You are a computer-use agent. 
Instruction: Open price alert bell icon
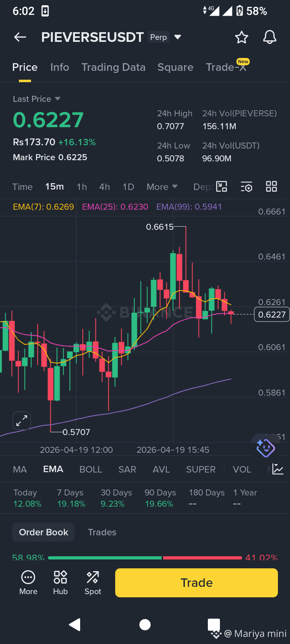tap(270, 37)
